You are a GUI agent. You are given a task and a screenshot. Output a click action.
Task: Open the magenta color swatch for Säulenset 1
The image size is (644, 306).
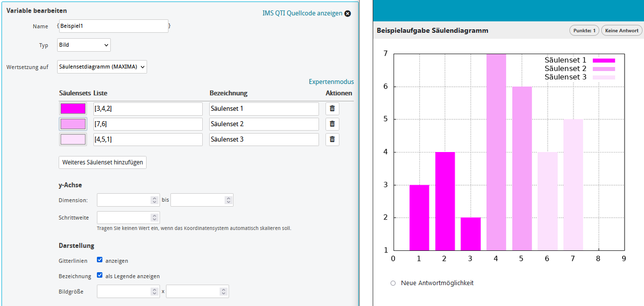(73, 108)
